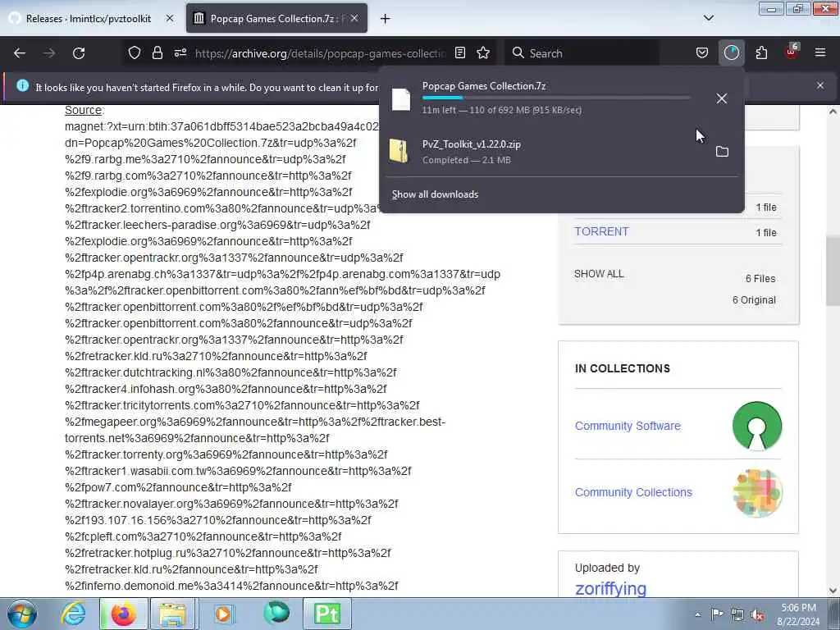Open uploader zoriffying profile link
Screen dimensions: 840x630
coord(610,589)
